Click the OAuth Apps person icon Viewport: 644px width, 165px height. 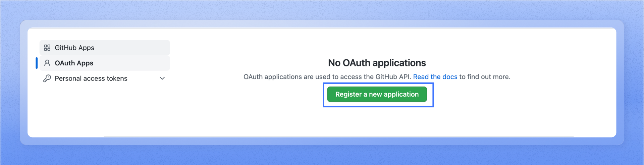[47, 63]
